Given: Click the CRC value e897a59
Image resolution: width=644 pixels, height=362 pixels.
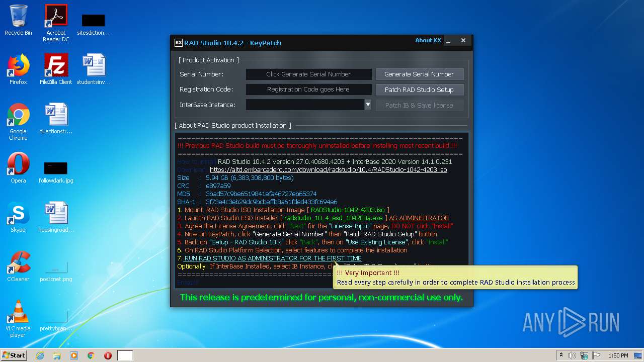Looking at the screenshot, I should 218,186.
